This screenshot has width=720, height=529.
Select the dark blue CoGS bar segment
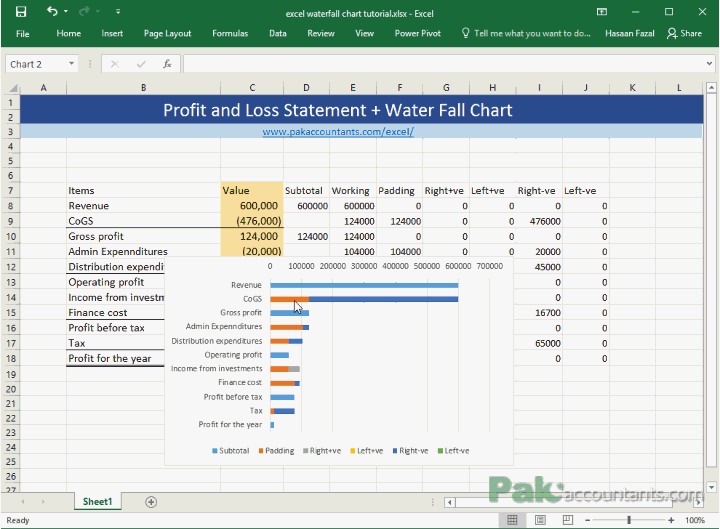(x=383, y=299)
